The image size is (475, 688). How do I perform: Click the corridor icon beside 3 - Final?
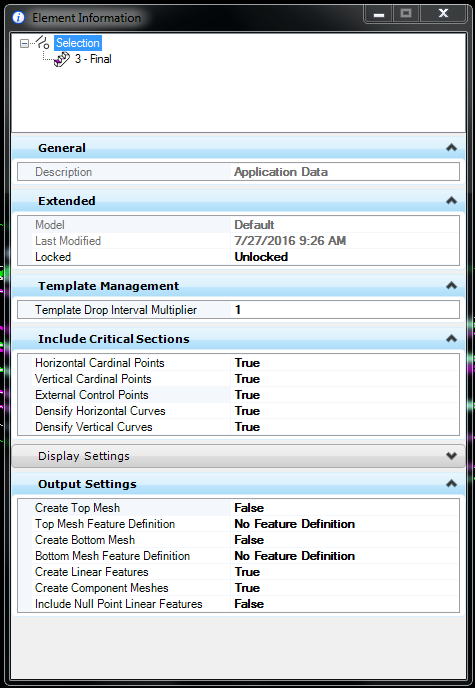(x=62, y=59)
